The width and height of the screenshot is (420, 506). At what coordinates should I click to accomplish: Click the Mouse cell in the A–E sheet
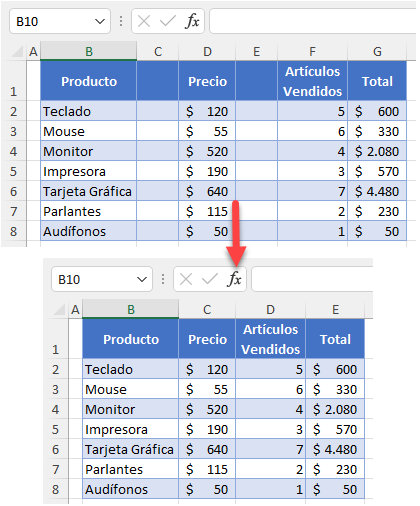(x=131, y=389)
